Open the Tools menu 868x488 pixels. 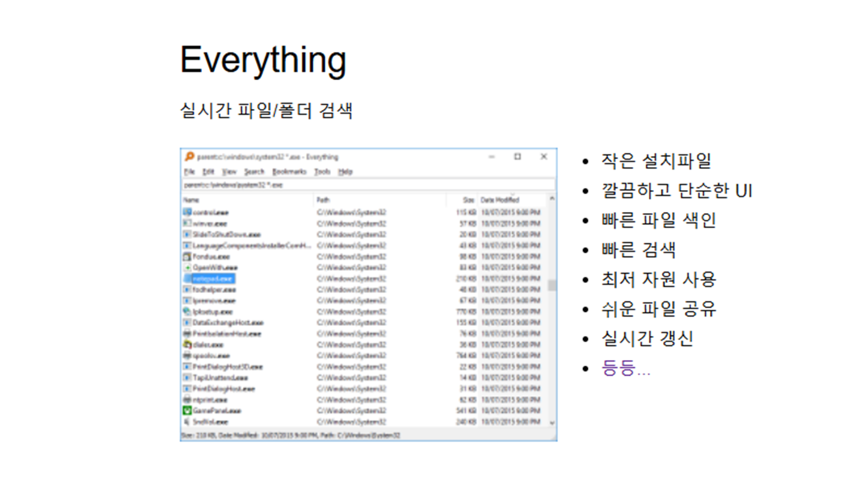[x=322, y=172]
